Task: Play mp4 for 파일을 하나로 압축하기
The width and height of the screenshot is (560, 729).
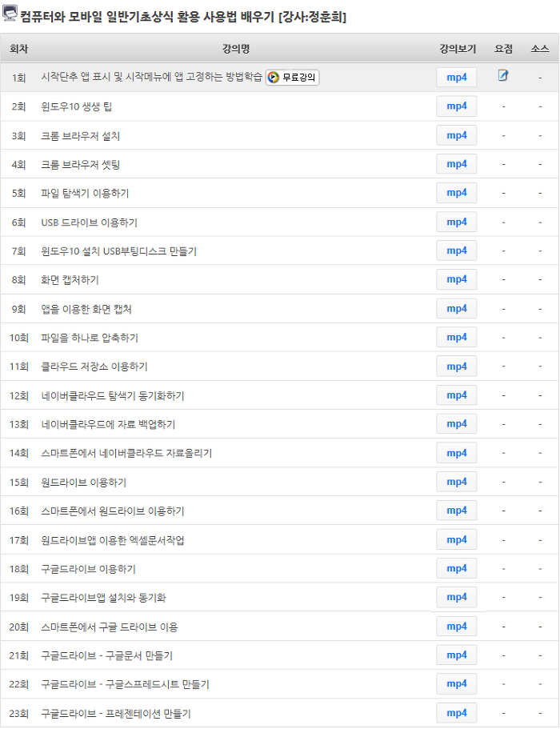Action: [x=456, y=338]
